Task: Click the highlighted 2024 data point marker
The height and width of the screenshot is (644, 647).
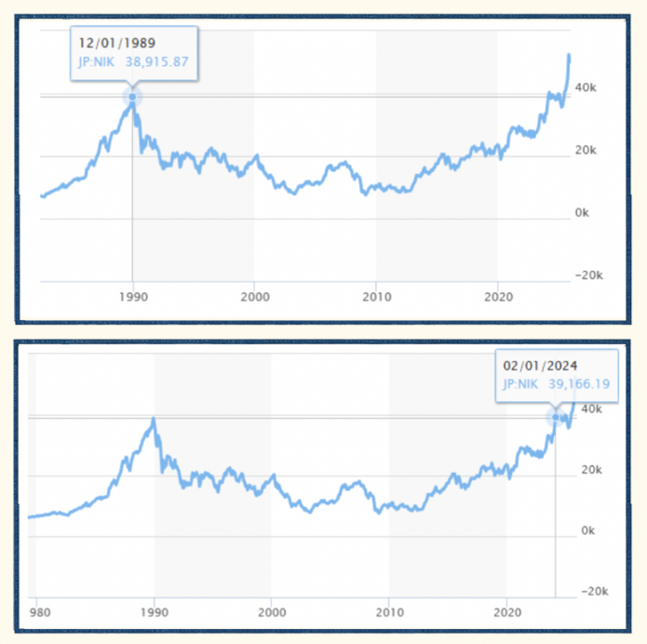Action: tap(557, 417)
